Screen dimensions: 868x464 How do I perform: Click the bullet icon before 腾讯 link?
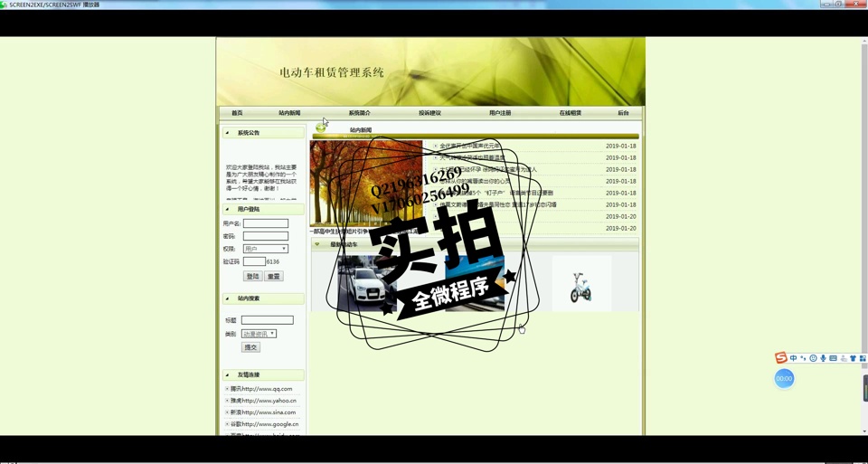pyautogui.click(x=227, y=389)
